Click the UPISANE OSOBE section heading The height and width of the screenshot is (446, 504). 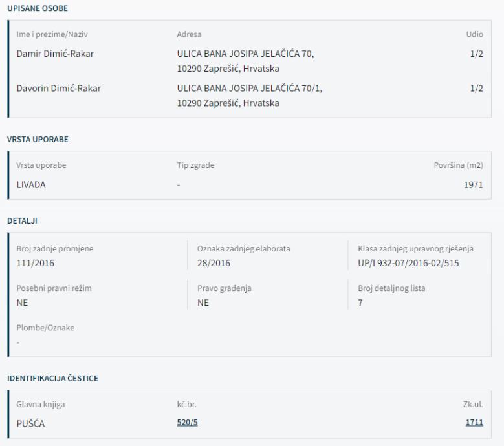[37, 8]
